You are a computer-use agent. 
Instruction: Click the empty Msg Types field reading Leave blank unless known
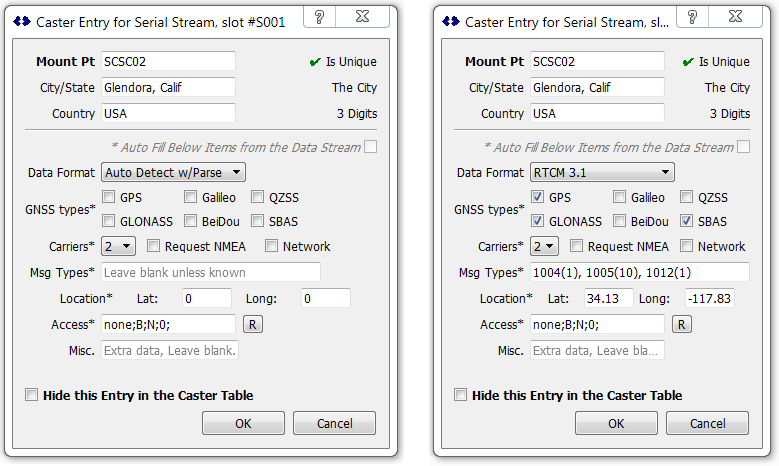211,272
